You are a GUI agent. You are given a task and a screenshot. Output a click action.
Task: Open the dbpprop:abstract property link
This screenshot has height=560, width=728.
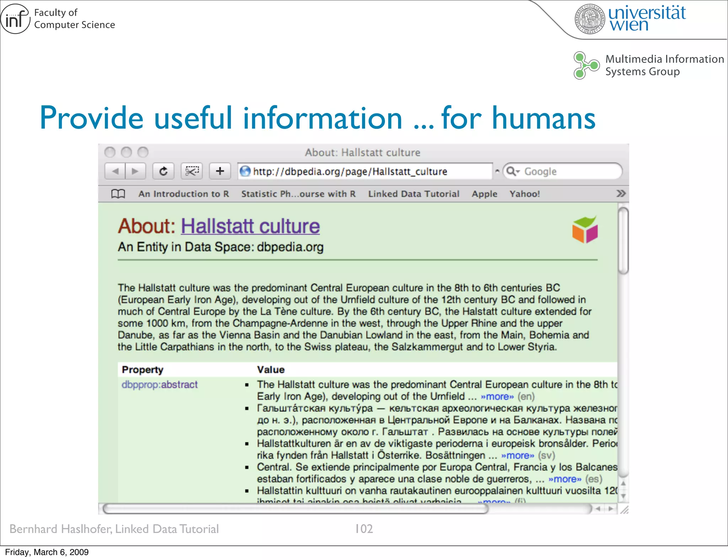160,384
